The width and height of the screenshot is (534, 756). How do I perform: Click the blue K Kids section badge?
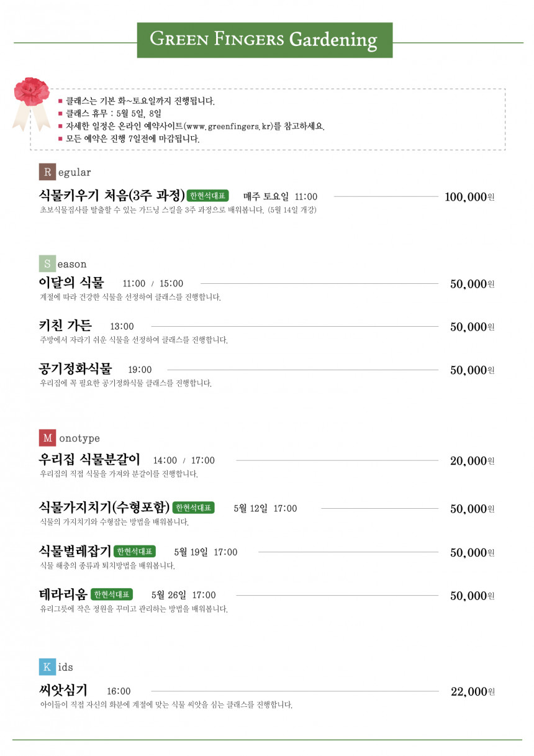point(47,667)
